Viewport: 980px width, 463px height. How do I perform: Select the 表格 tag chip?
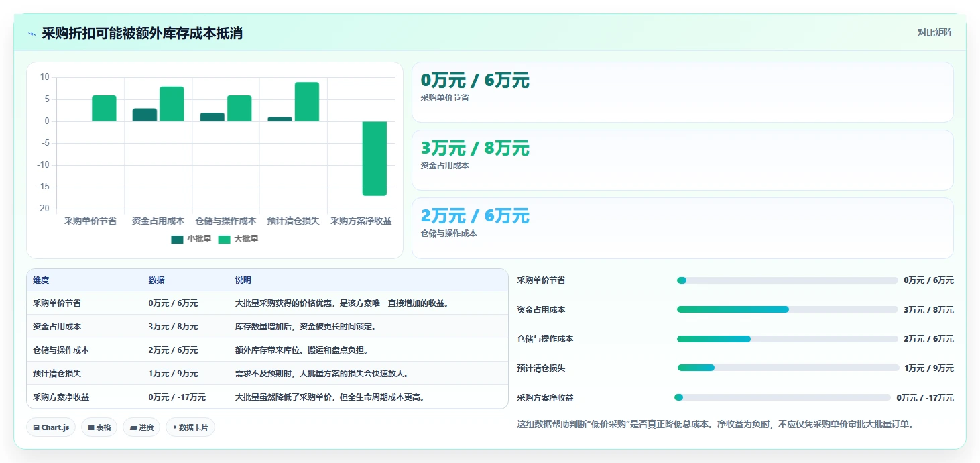coord(99,427)
